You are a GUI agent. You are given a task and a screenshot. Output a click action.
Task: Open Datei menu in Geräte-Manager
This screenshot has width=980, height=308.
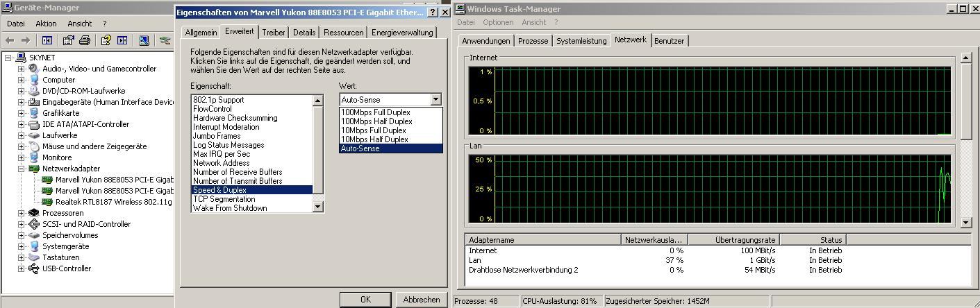click(x=15, y=24)
